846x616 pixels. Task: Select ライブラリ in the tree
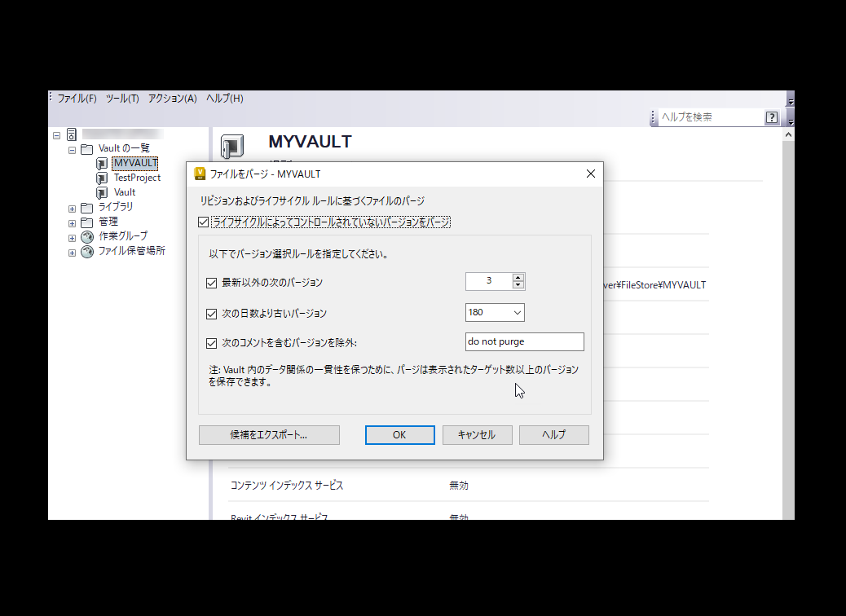click(x=116, y=207)
